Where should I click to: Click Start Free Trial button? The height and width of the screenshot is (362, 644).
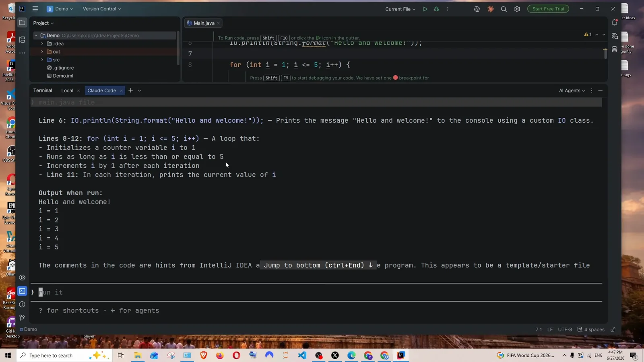[x=548, y=9]
